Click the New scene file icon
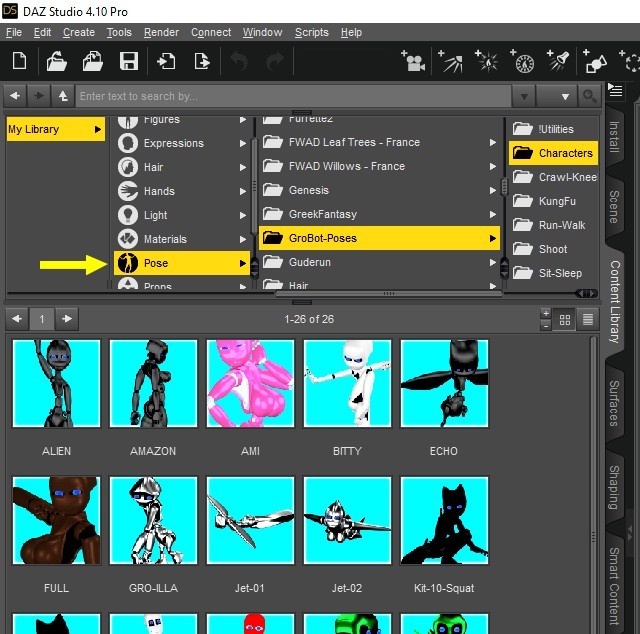The width and height of the screenshot is (640, 634). (x=19, y=61)
